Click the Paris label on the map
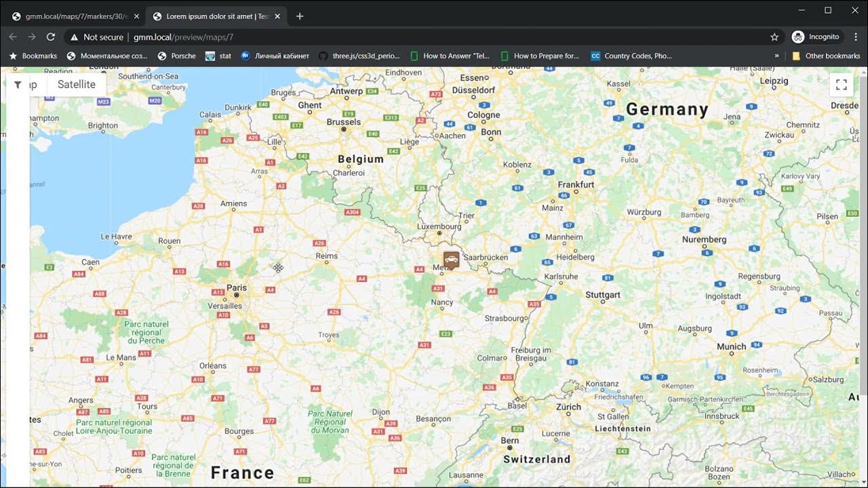 tap(237, 287)
